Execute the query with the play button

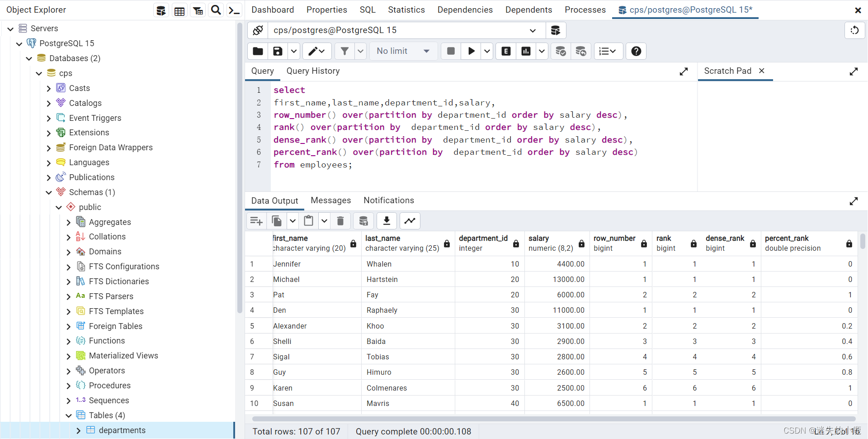click(471, 51)
